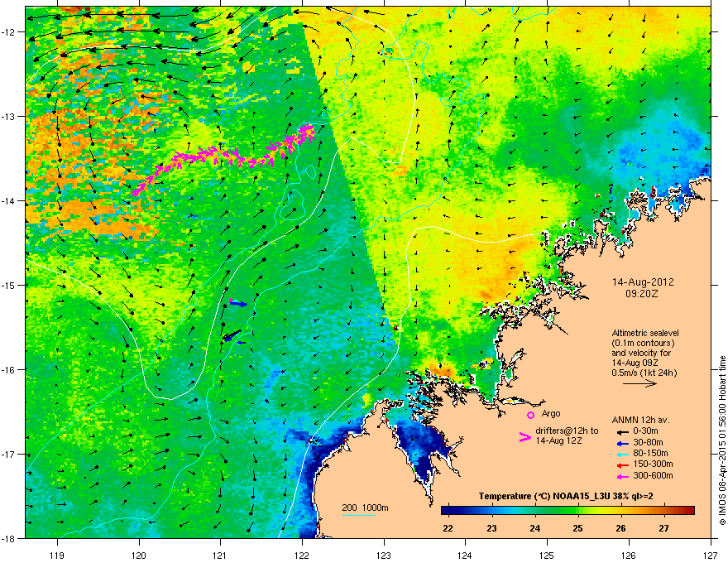This screenshot has width=728, height=563.
Task: Click the latitude axis label -18
Action: coord(9,538)
